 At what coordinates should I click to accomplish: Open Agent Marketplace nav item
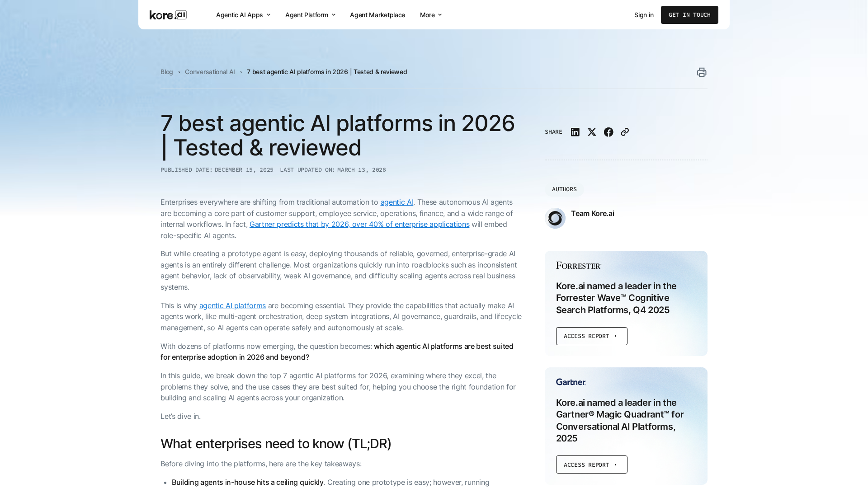point(377,15)
